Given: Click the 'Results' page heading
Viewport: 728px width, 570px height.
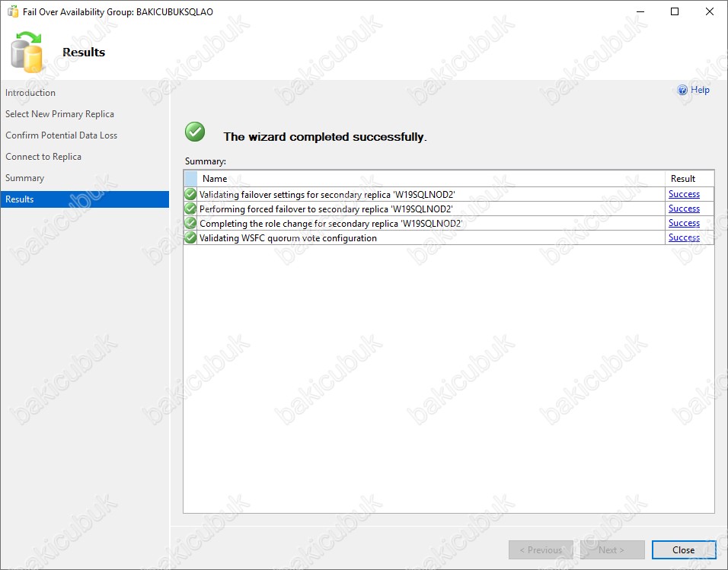Looking at the screenshot, I should (x=84, y=52).
